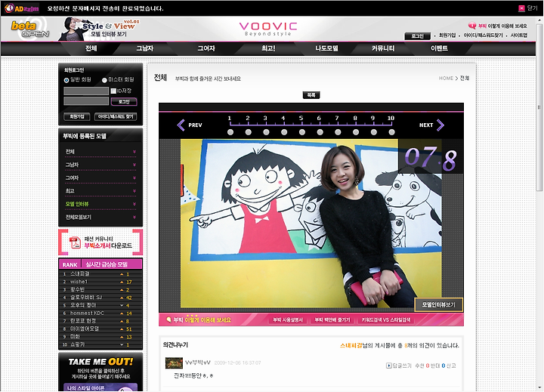
Task: Open rank 1 model 스내피걸
Action: (x=80, y=273)
